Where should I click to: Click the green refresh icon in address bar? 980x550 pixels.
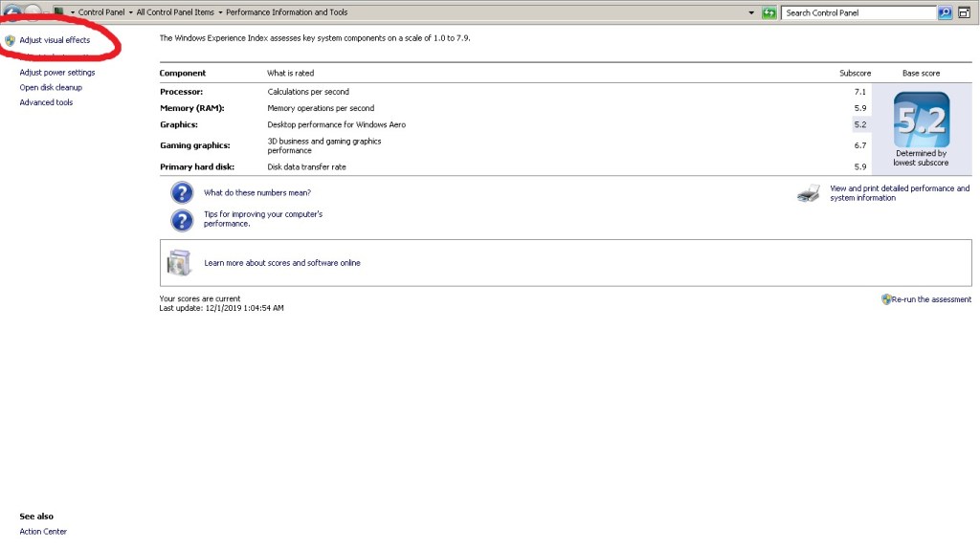click(768, 12)
